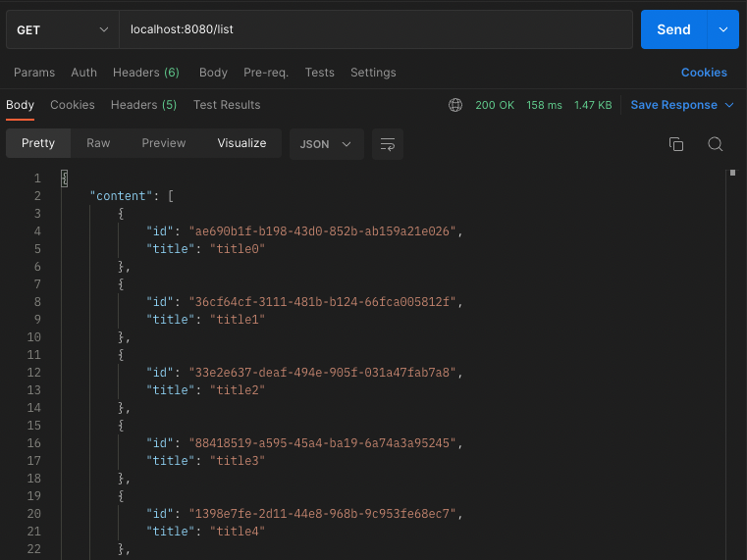Toggle the wrap lines icon
The height and width of the screenshot is (560, 747).
[388, 144]
